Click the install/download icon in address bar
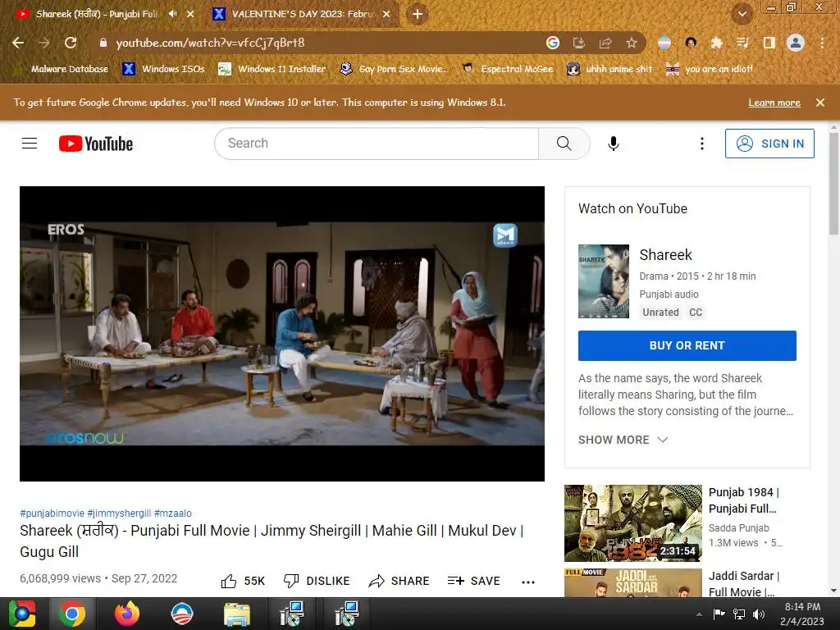The width and height of the screenshot is (840, 630). click(x=579, y=43)
